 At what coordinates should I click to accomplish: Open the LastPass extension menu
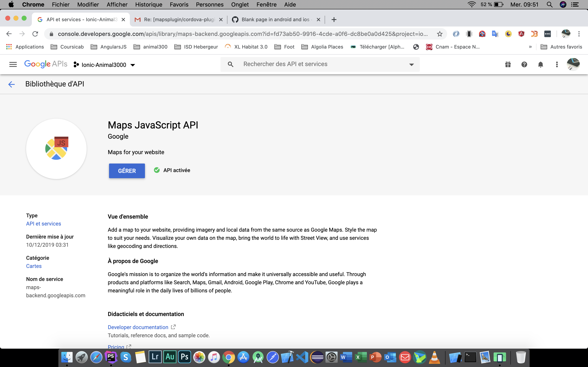click(547, 34)
